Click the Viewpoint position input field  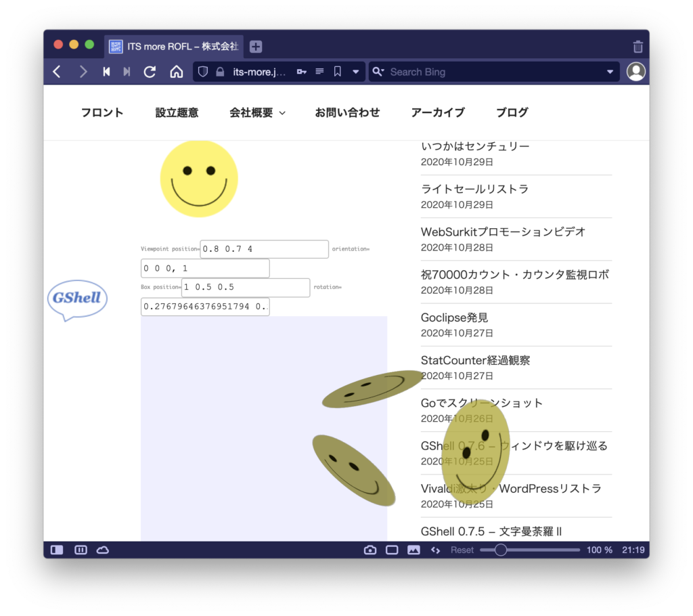[264, 249]
